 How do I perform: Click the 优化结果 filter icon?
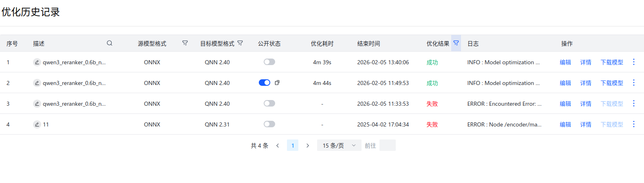tap(456, 43)
